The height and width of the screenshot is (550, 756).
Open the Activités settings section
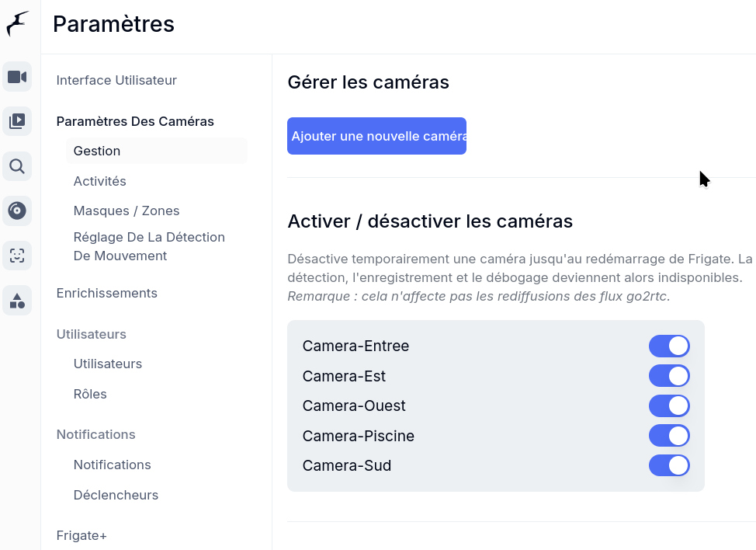point(99,181)
